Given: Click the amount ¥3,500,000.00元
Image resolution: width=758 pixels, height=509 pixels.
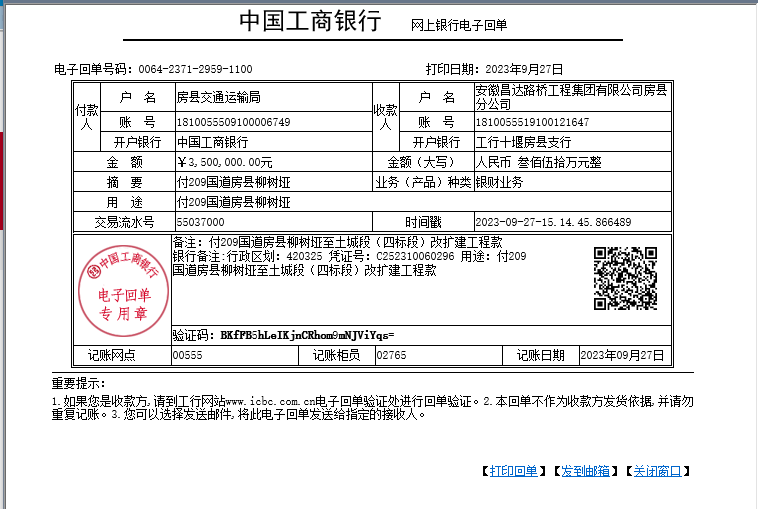Looking at the screenshot, I should (224, 162).
